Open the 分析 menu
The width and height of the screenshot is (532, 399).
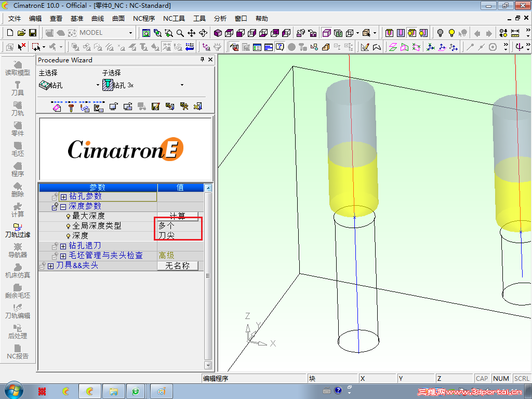pos(220,19)
